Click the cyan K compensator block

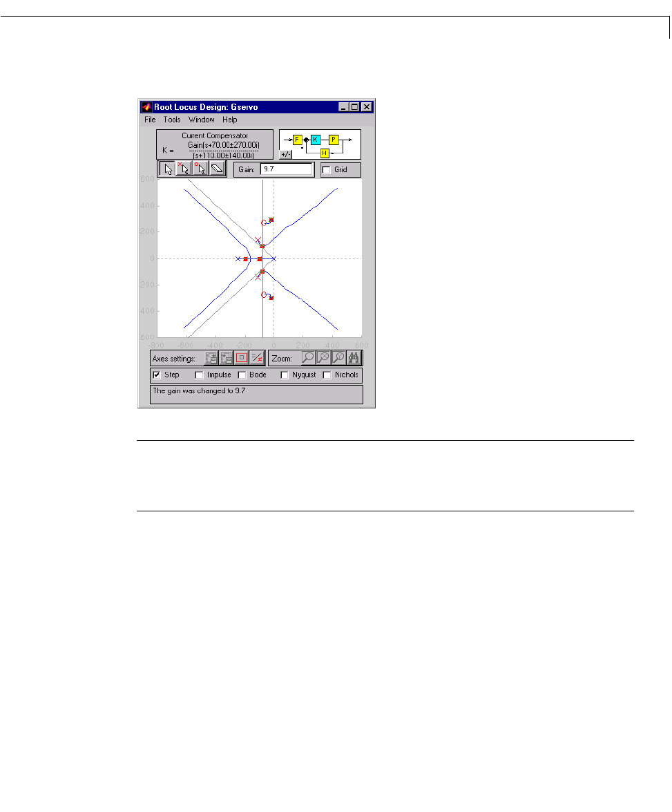[316, 140]
